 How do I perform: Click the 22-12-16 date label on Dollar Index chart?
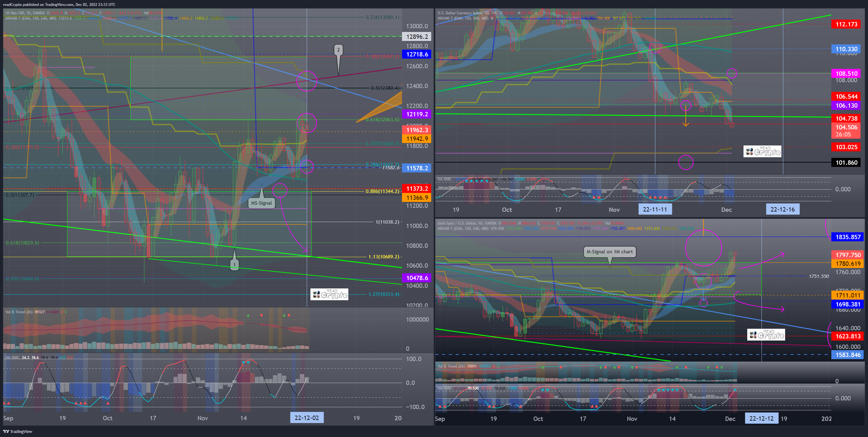782,209
